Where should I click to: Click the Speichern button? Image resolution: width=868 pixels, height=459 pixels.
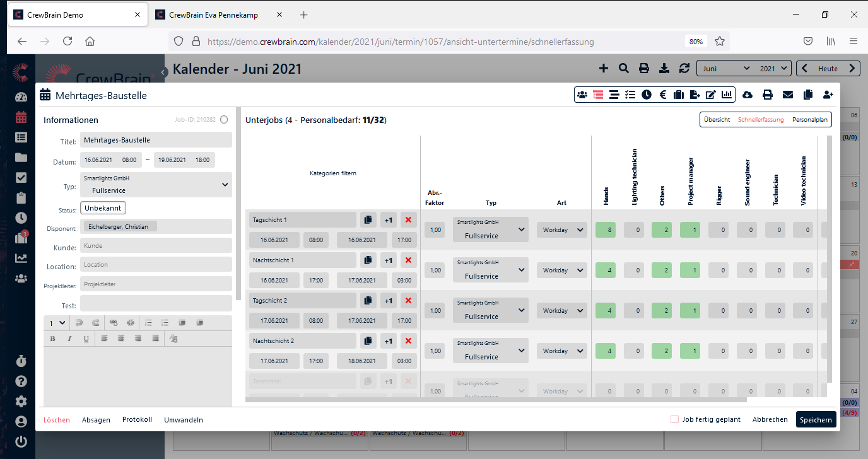pyautogui.click(x=816, y=420)
